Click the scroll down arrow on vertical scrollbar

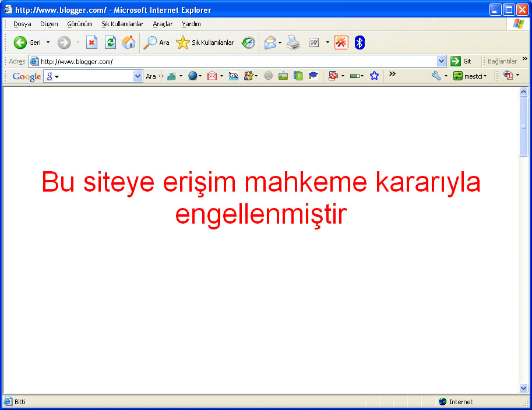(x=523, y=388)
